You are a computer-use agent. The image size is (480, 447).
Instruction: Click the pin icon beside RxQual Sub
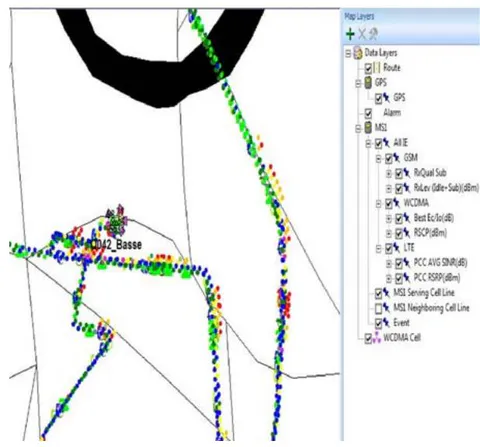(407, 173)
